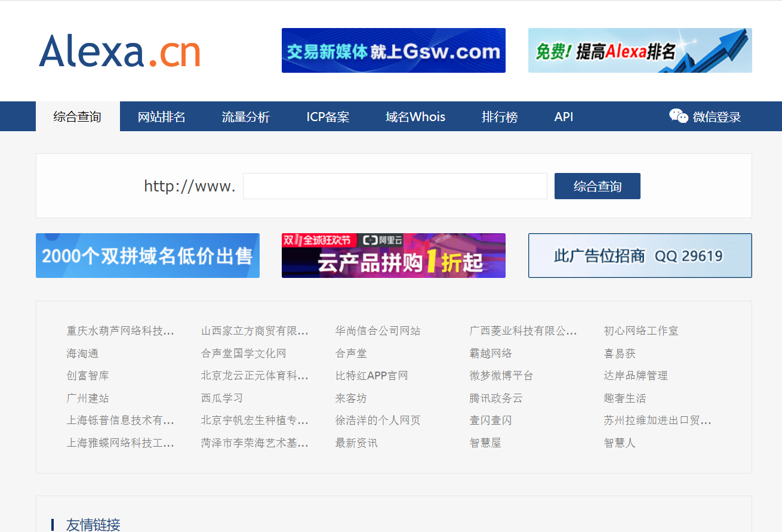
Task: Open the API menu item
Action: pyautogui.click(x=564, y=117)
